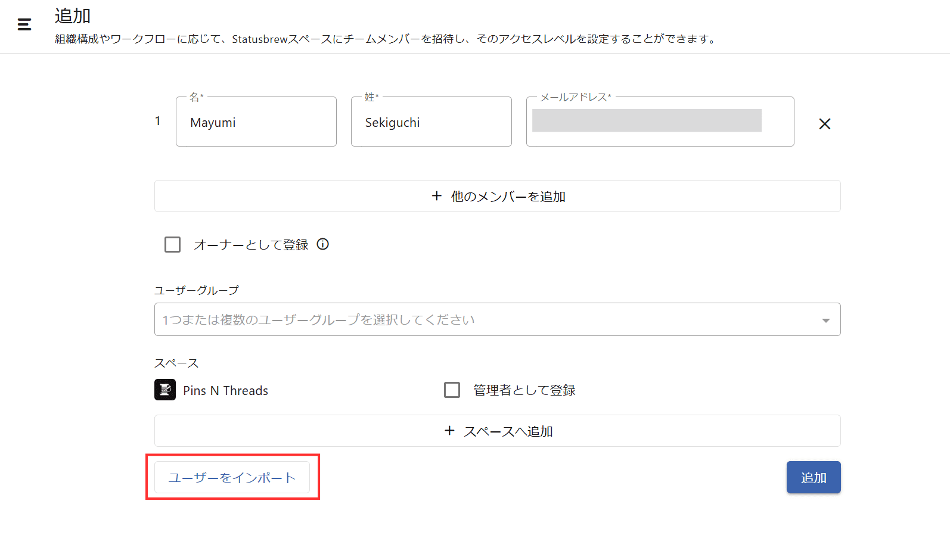This screenshot has height=560, width=950.
Task: Click into the メールアドレス input field
Action: pos(659,123)
